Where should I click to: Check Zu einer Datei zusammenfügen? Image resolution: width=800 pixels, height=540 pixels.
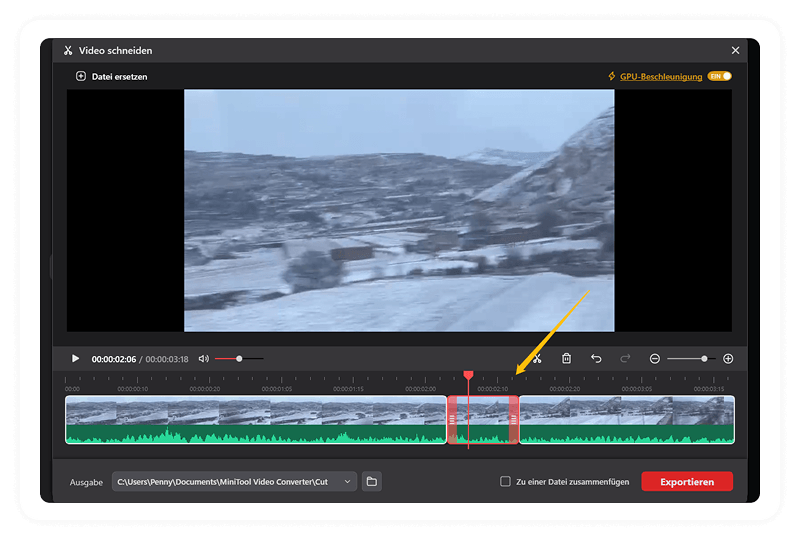click(505, 481)
